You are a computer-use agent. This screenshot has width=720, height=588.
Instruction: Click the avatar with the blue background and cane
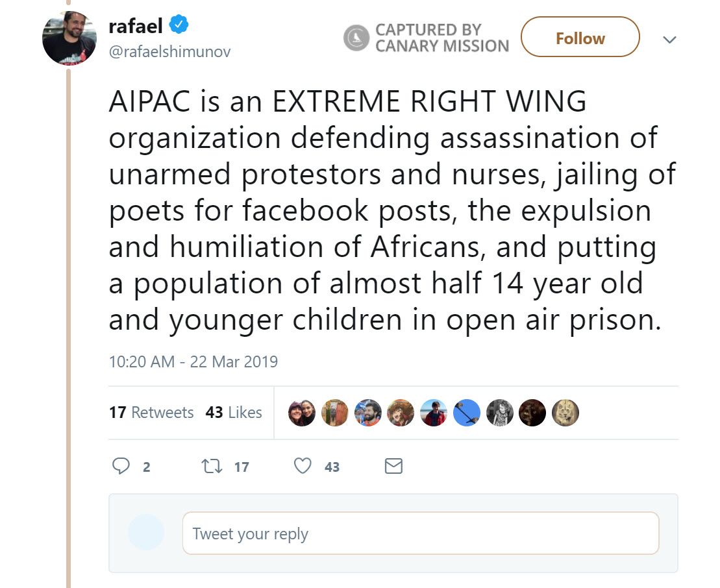click(x=467, y=412)
